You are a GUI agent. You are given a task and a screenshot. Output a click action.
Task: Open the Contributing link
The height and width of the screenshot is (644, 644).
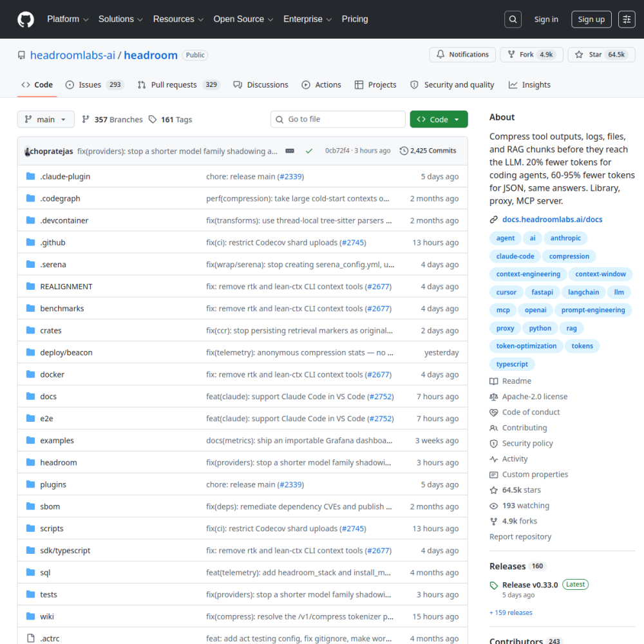click(518, 428)
